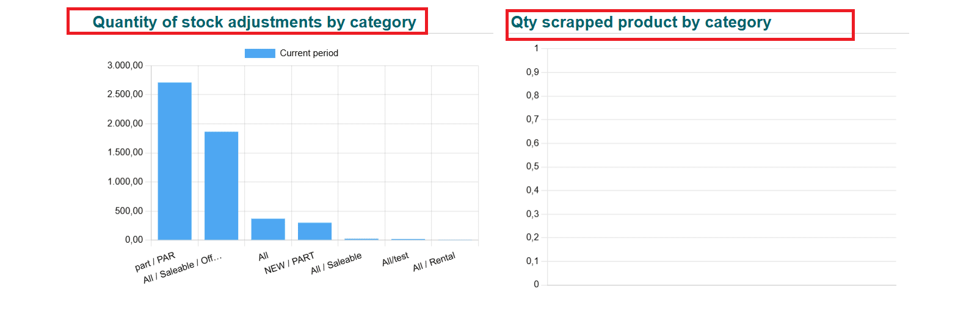Select the 'NEW / PART' bar
The image size is (980, 330).
coord(314,231)
